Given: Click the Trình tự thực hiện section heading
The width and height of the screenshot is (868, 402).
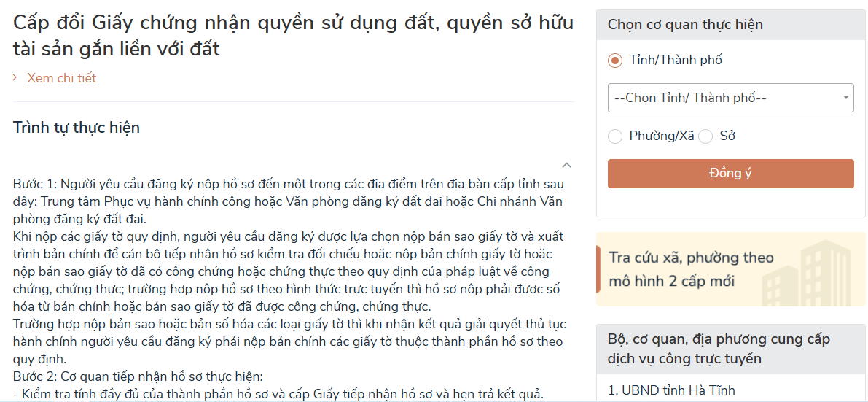Looking at the screenshot, I should [x=77, y=128].
